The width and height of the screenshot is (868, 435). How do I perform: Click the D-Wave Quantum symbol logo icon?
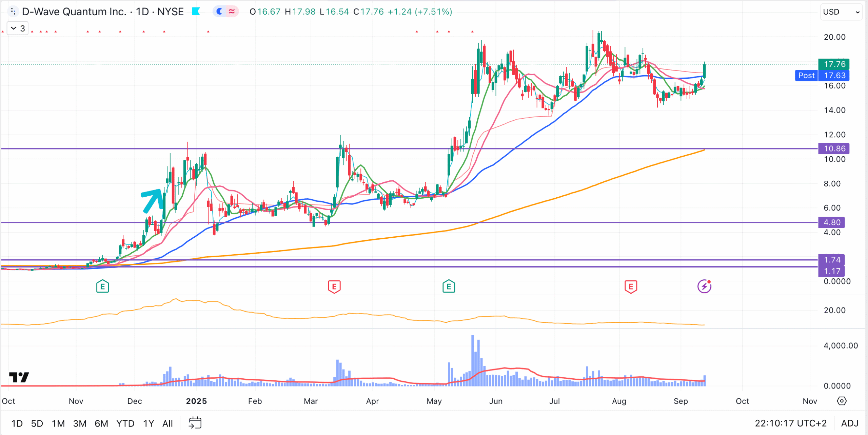tap(13, 12)
